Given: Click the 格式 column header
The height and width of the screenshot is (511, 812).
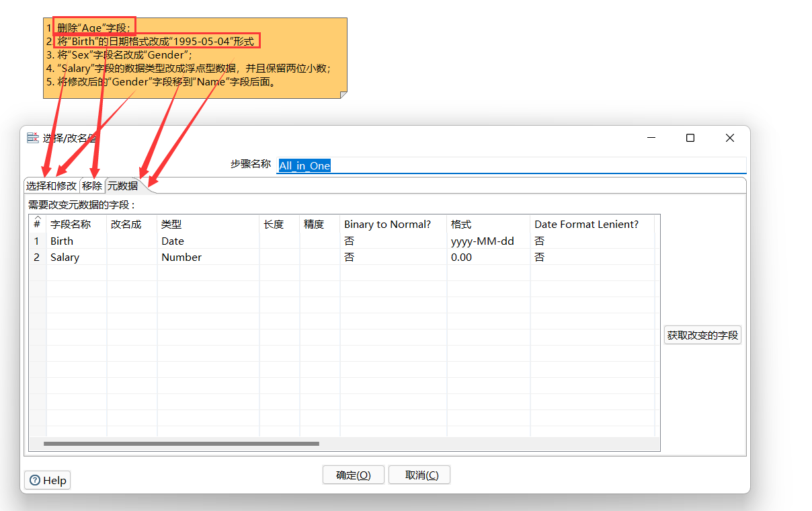Looking at the screenshot, I should [488, 225].
